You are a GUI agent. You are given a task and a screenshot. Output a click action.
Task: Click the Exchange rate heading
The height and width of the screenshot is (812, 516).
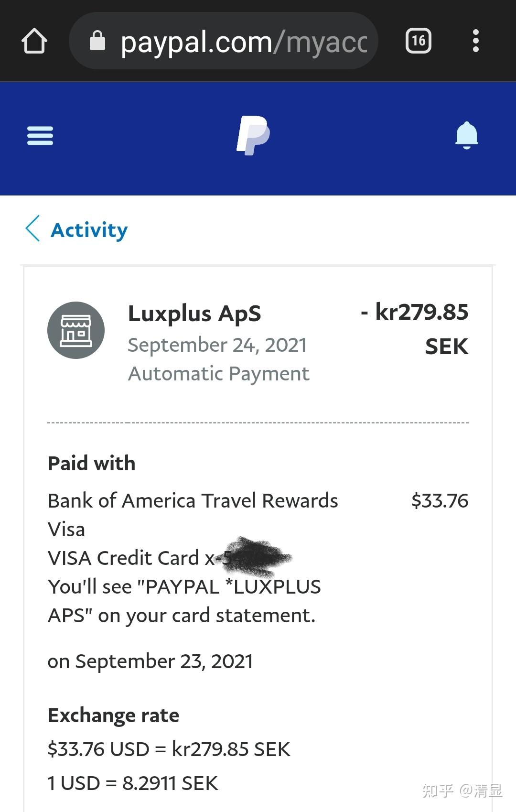click(x=112, y=715)
